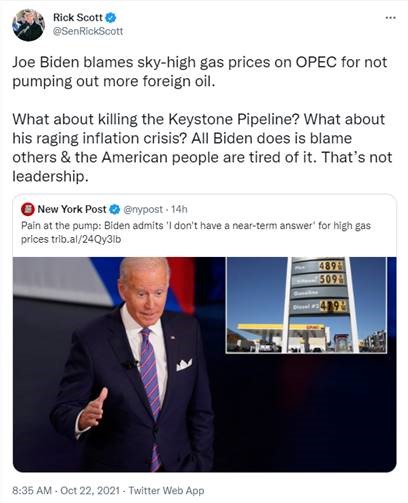Click the @nypost handle
The height and width of the screenshot is (503, 408).
143,209
